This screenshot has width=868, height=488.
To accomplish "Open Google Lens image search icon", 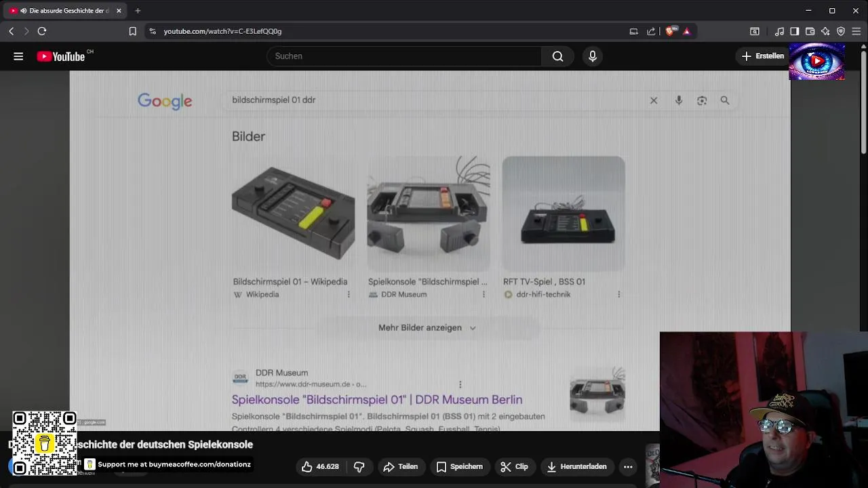I will tap(702, 100).
